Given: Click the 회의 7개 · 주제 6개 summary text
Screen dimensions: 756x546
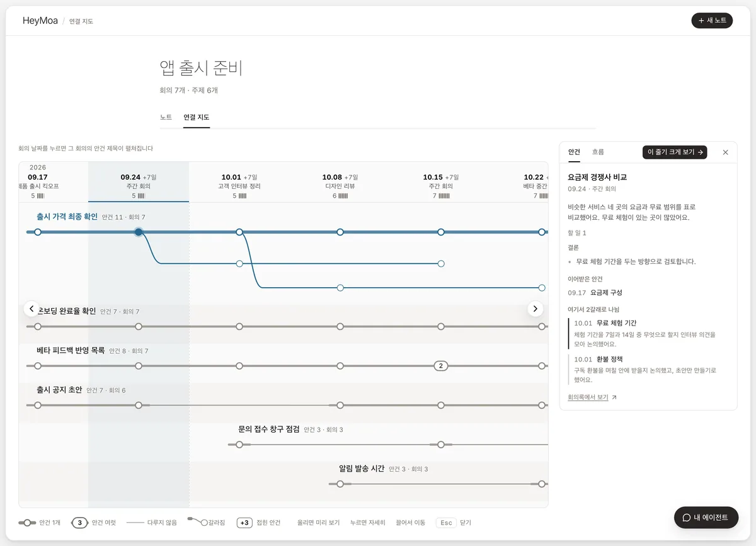Looking at the screenshot, I should (189, 90).
